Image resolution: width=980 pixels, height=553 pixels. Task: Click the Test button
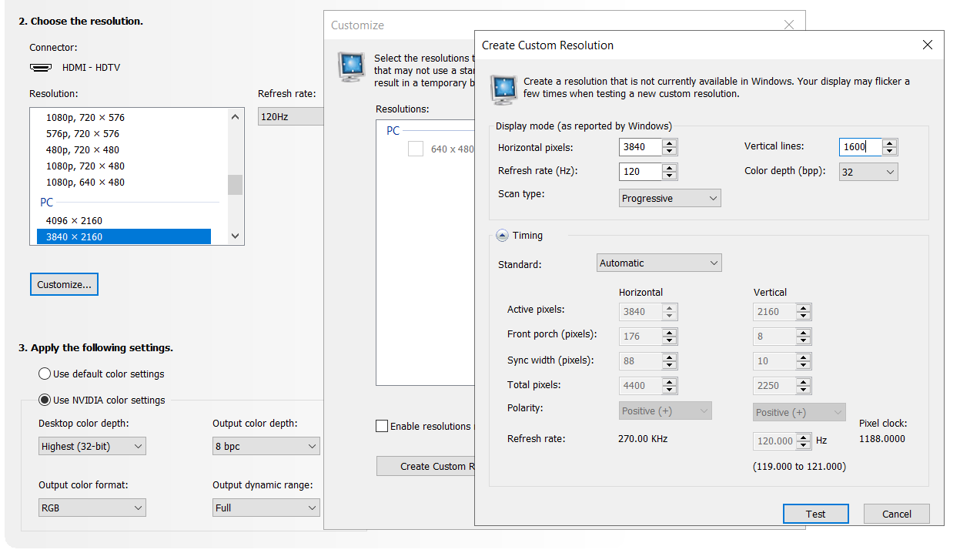816,514
